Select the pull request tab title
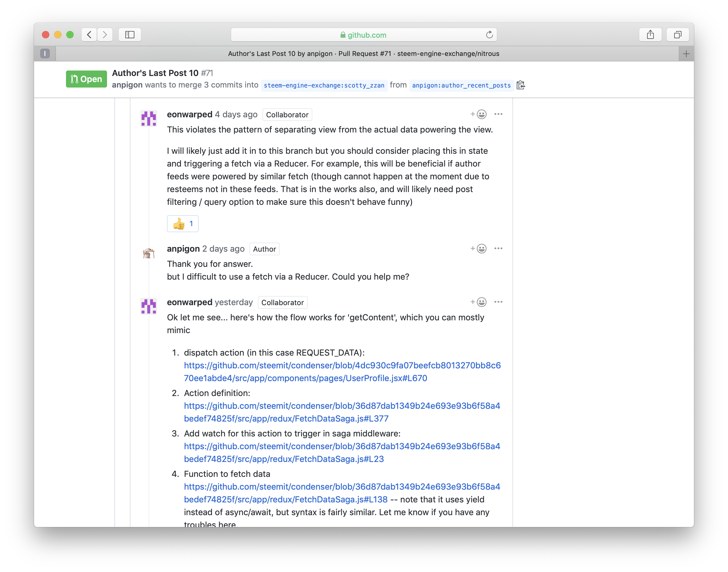The height and width of the screenshot is (572, 728). (x=363, y=53)
